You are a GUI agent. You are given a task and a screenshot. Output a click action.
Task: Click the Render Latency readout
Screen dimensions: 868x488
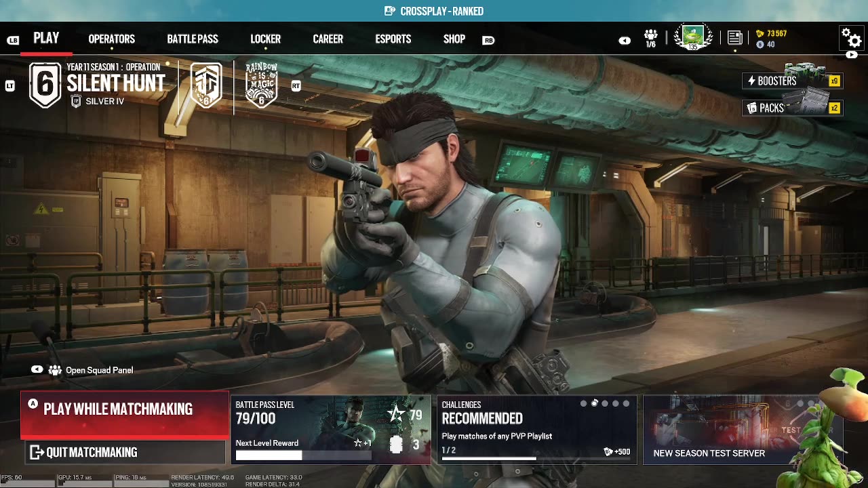203,478
